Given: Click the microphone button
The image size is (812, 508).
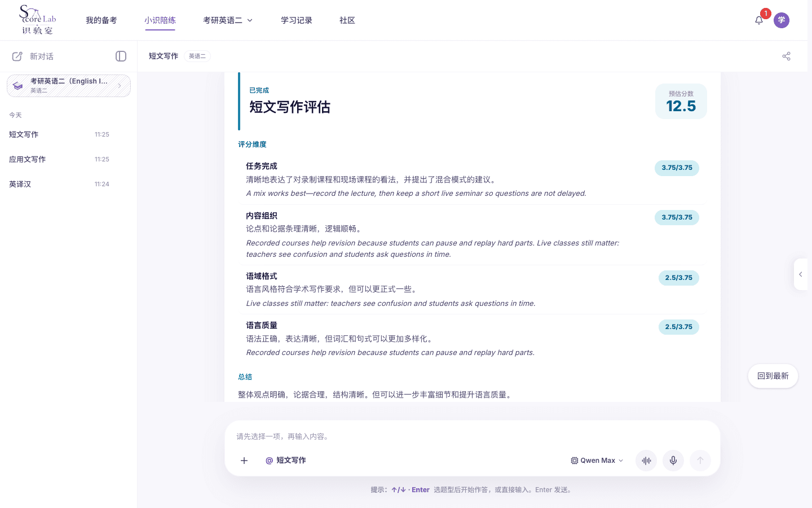Looking at the screenshot, I should [673, 461].
